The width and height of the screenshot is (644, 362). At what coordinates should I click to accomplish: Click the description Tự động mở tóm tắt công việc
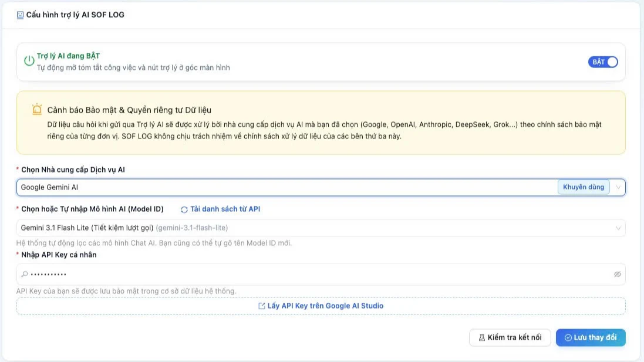tap(133, 67)
